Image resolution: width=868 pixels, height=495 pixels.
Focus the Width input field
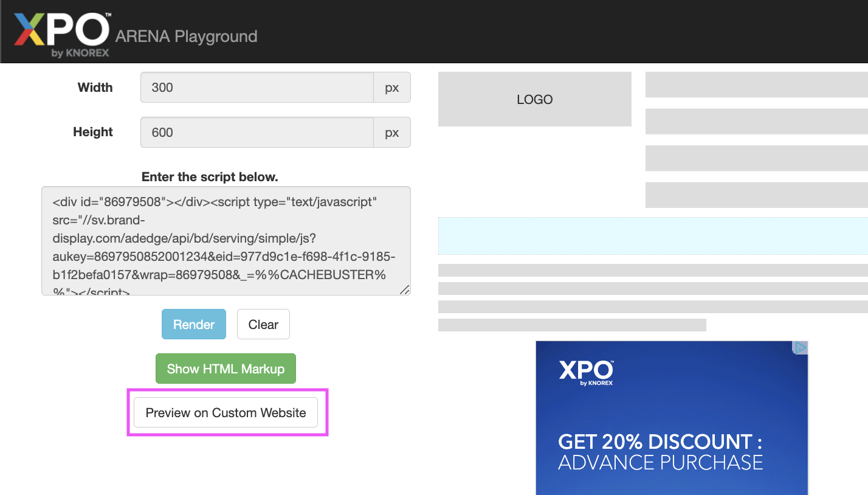tap(257, 88)
